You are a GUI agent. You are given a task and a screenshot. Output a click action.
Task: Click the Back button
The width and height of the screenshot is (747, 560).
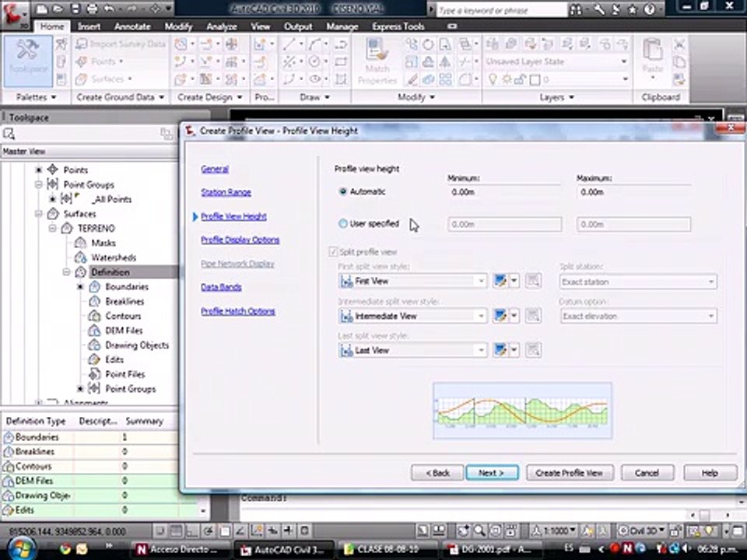pos(437,473)
